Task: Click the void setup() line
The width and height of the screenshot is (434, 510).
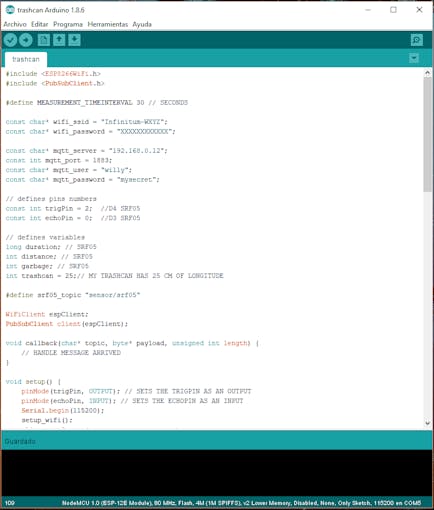Action: tap(33, 382)
